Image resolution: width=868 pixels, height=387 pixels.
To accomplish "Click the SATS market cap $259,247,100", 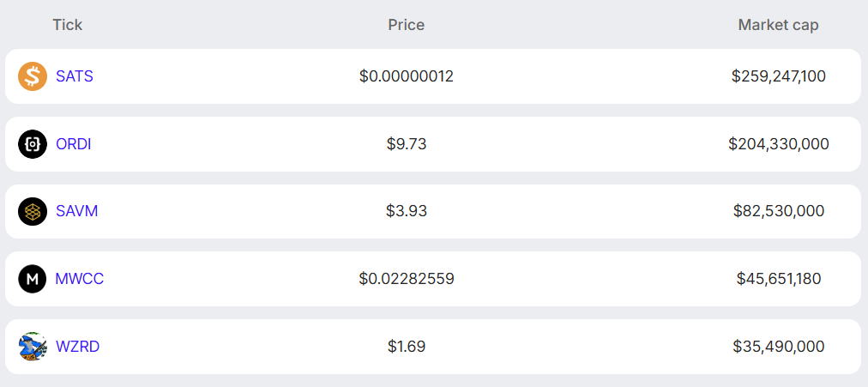I will tap(779, 76).
